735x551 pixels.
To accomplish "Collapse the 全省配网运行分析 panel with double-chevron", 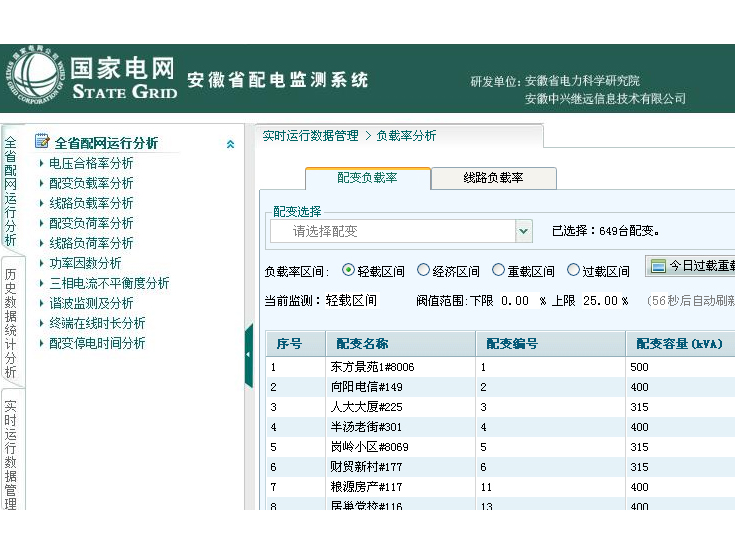I will pos(230,144).
